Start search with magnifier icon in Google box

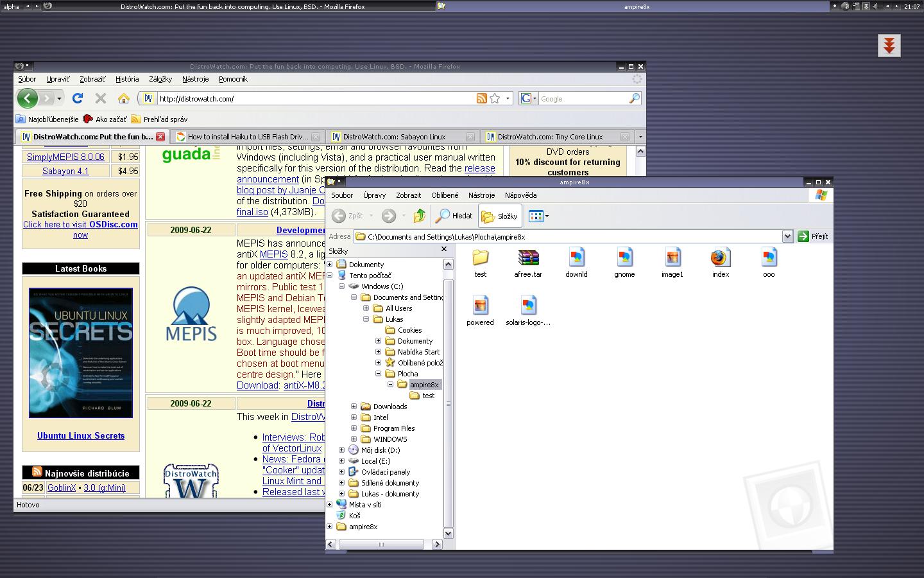pos(634,98)
